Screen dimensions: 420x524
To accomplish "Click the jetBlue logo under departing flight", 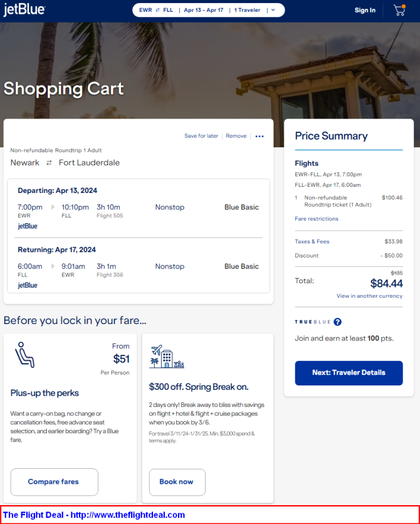I will click(x=28, y=226).
